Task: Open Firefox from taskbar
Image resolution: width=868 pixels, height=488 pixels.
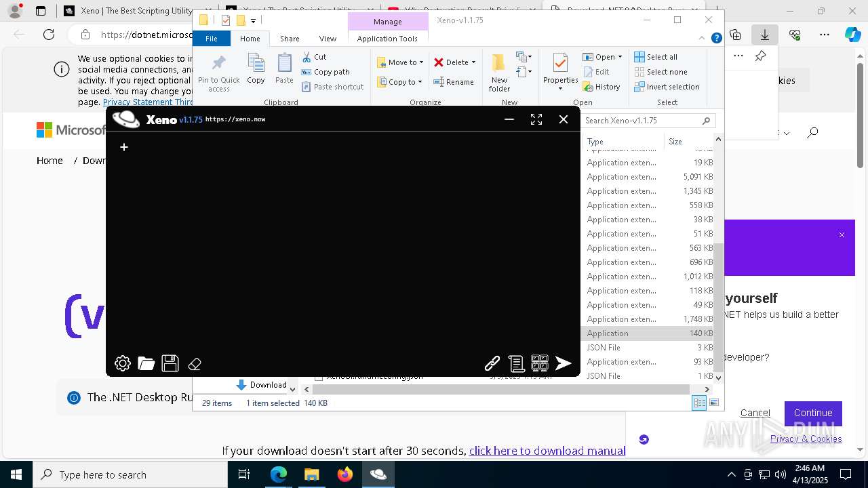Action: coord(345,474)
